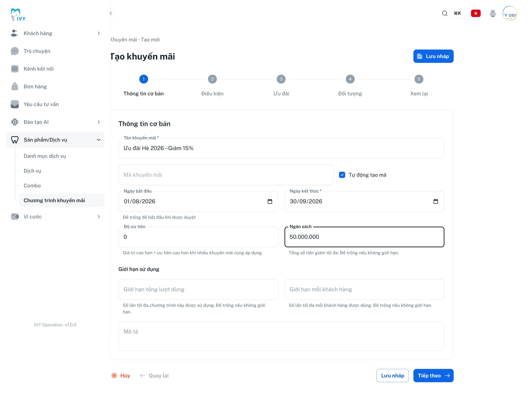532x397 pixels.
Task: Open the Ngày kết thúc calendar picker icon
Action: (x=435, y=201)
